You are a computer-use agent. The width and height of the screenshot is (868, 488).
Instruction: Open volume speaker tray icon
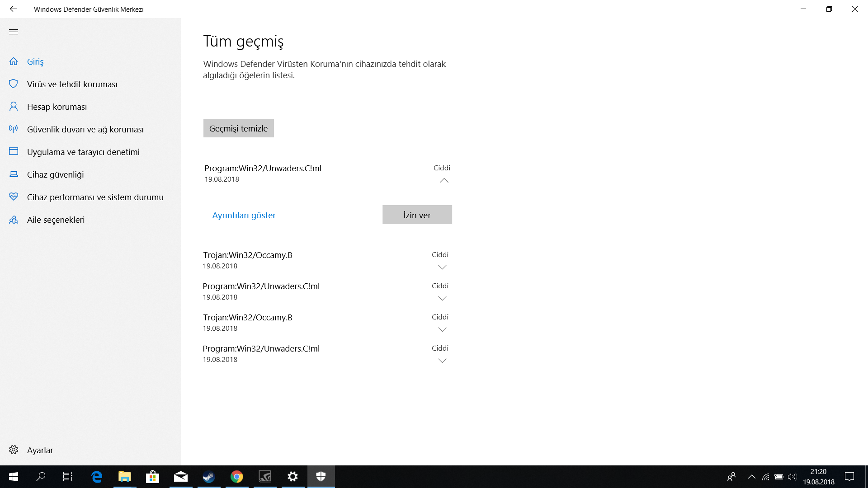tap(792, 477)
